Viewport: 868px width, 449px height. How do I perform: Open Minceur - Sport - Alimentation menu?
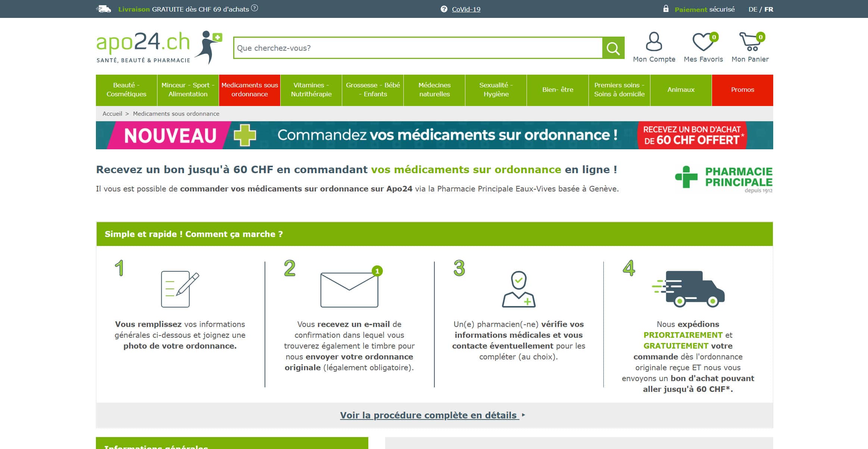[x=188, y=90]
